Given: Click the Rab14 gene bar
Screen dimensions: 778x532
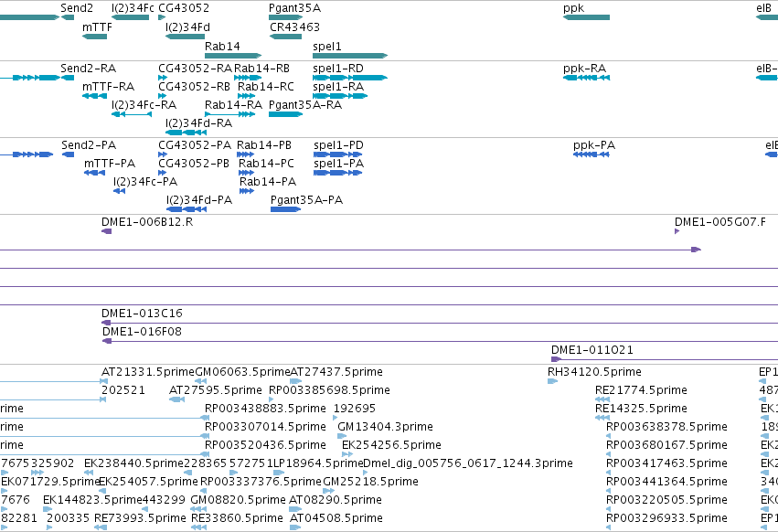Looking at the screenshot, I should coord(233,56).
